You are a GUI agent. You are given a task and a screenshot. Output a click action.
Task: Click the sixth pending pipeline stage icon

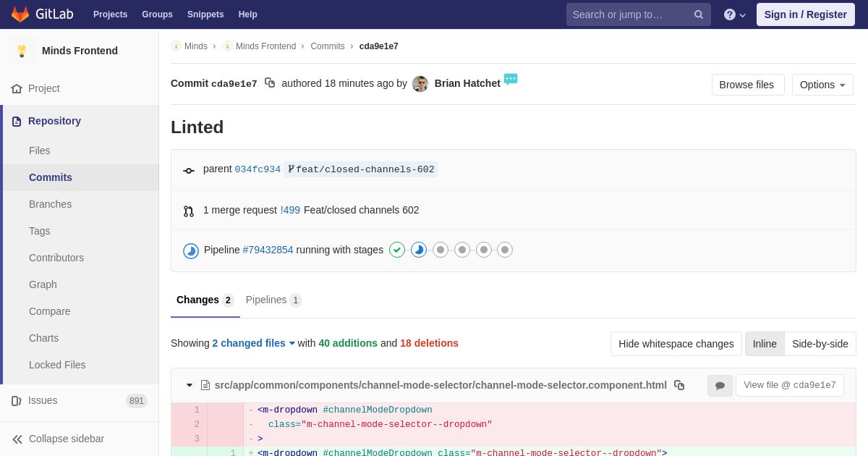[505, 250]
